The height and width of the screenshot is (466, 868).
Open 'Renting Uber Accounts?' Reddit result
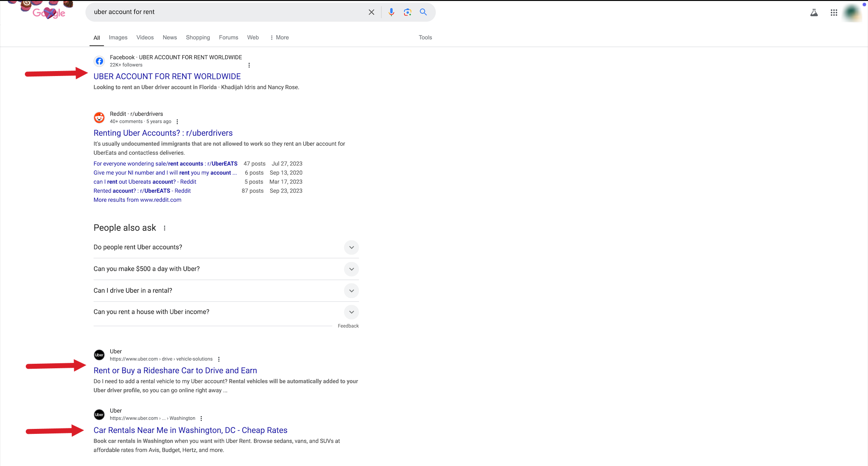click(163, 133)
